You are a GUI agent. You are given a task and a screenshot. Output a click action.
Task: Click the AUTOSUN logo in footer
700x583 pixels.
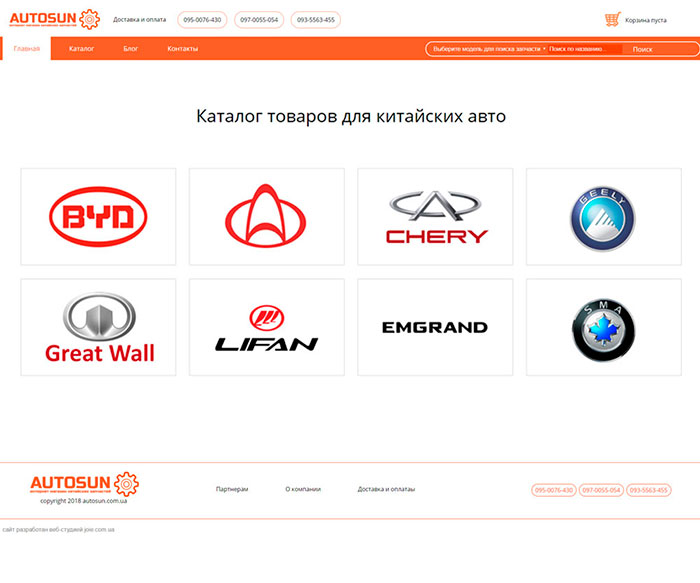click(84, 483)
